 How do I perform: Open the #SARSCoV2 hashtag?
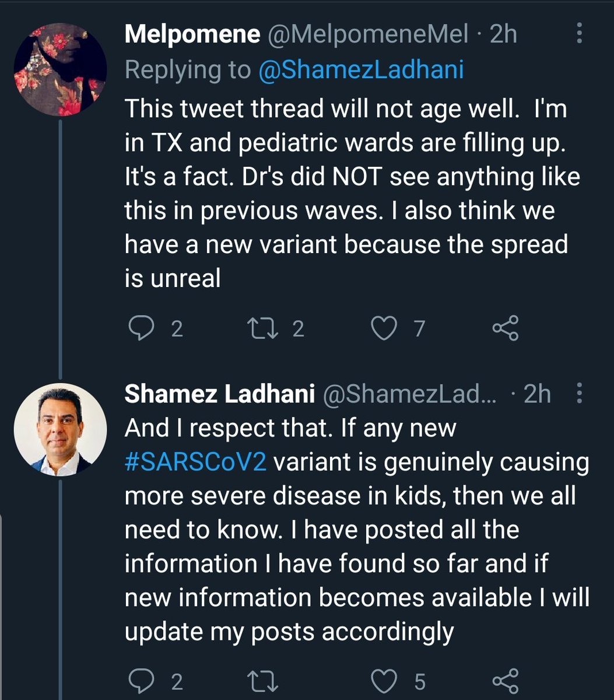click(196, 462)
